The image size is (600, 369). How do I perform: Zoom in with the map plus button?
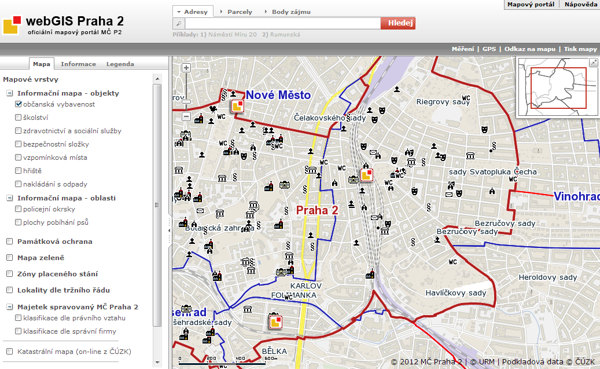pyautogui.click(x=186, y=68)
